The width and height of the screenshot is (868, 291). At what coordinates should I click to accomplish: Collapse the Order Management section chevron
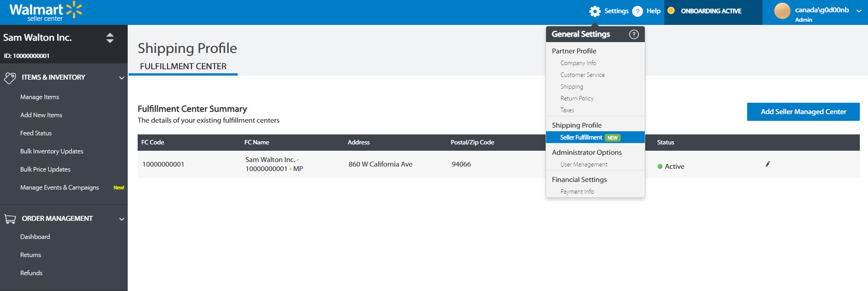click(x=121, y=219)
